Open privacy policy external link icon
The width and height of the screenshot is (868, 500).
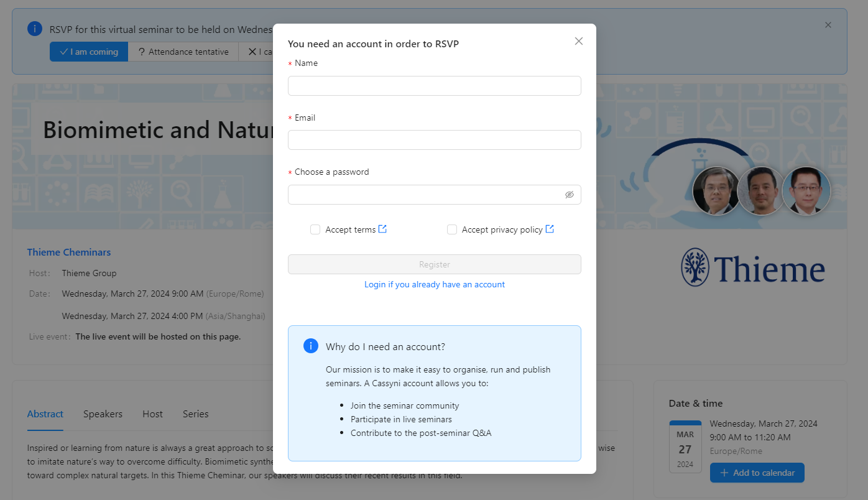[550, 229]
